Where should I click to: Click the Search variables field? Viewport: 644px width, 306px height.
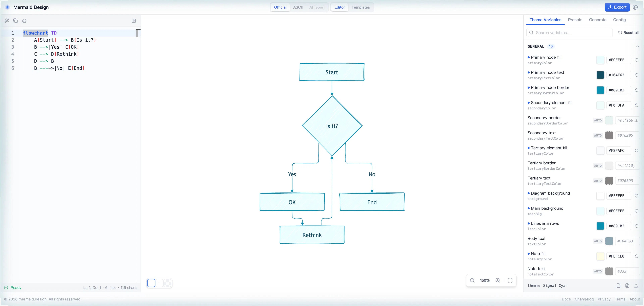coord(569,33)
